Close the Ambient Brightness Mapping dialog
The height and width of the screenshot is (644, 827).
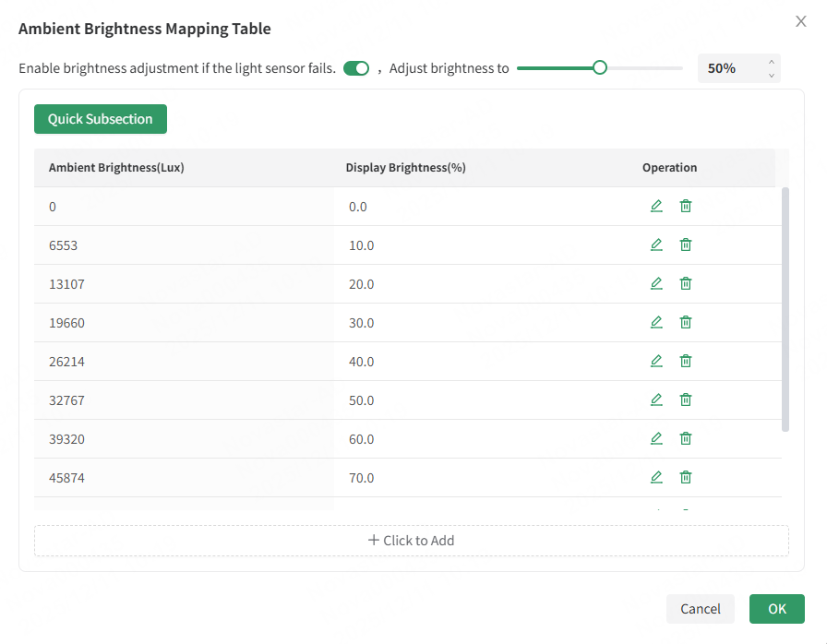(x=800, y=21)
